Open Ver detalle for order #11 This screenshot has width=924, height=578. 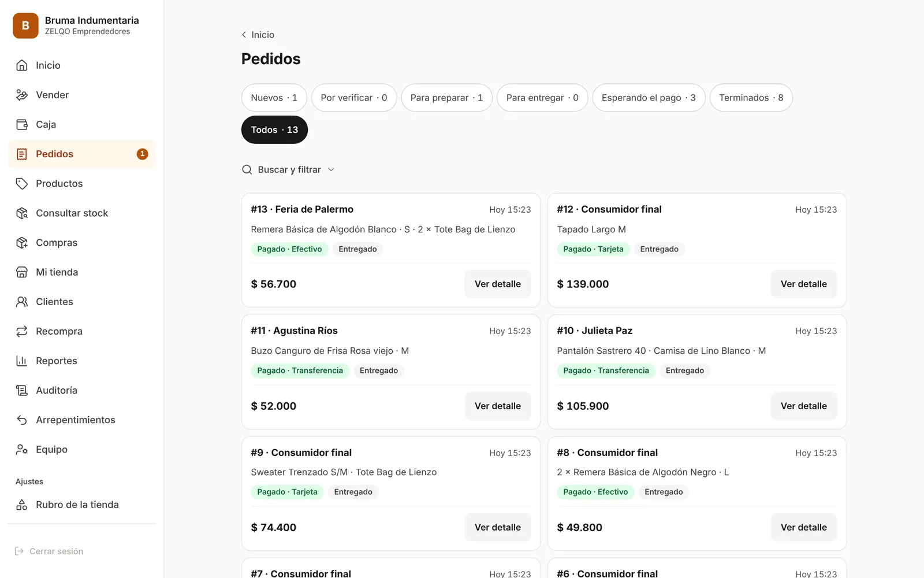tap(498, 406)
